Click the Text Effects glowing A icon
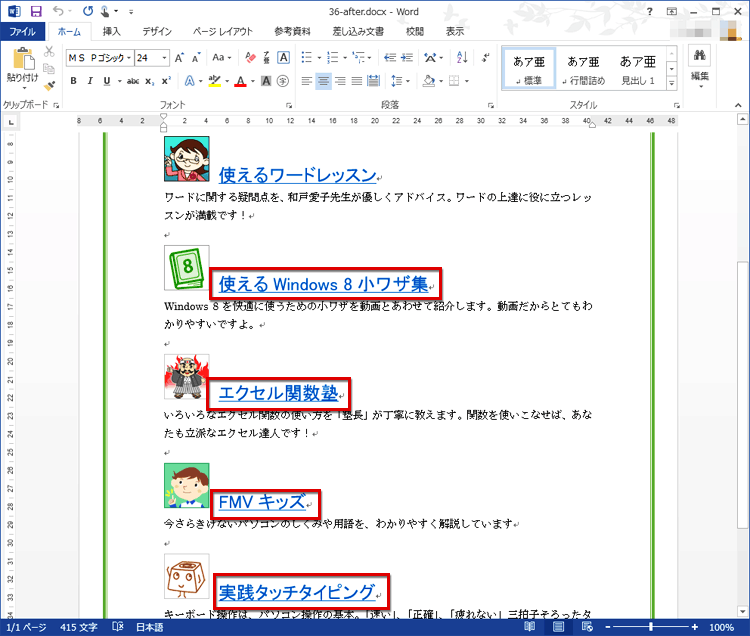The height and width of the screenshot is (636, 750). tap(190, 81)
